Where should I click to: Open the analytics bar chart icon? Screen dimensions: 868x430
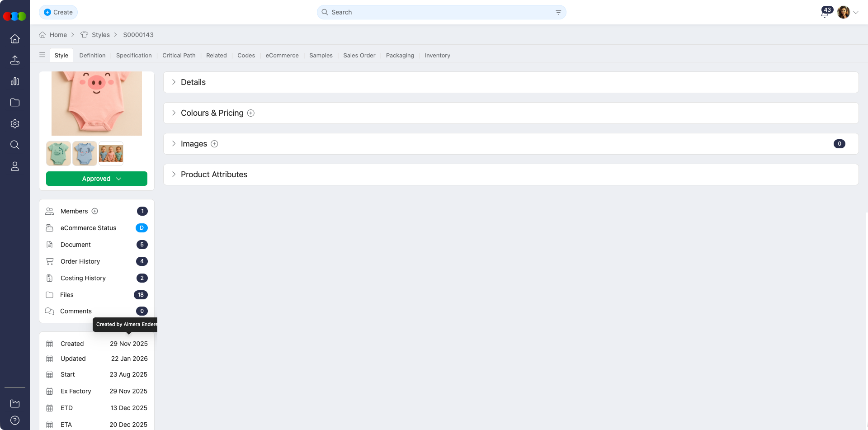click(x=15, y=81)
